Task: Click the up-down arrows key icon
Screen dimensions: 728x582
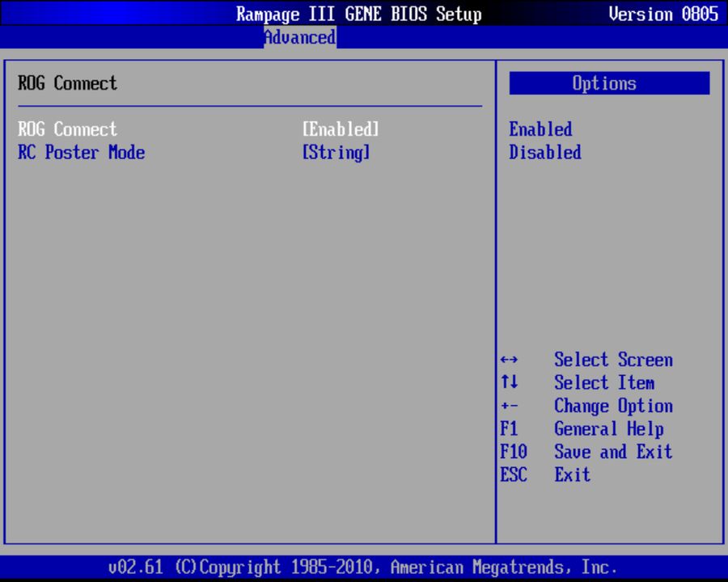Action: 510,382
